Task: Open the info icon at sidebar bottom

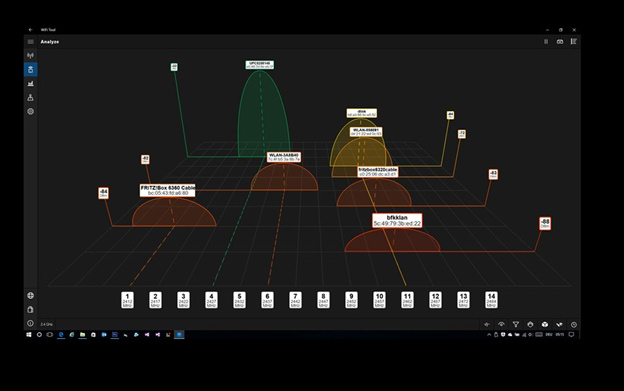Action: click(31, 323)
